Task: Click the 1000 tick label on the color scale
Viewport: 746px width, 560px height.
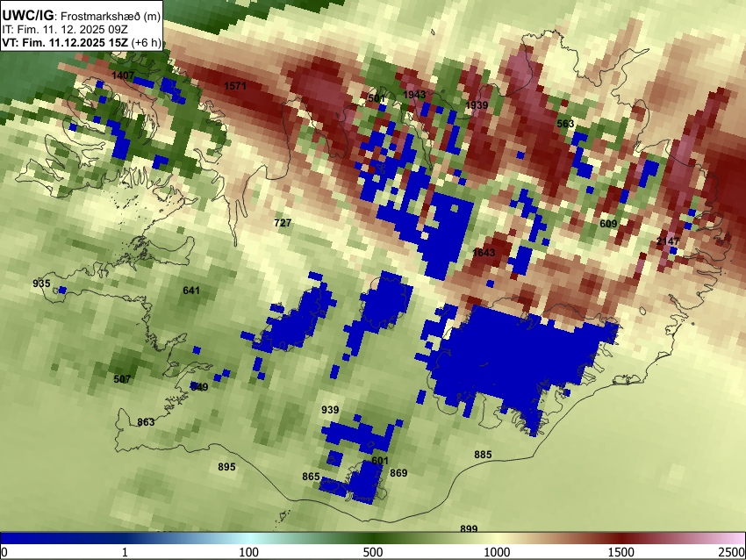Action: tap(497, 552)
